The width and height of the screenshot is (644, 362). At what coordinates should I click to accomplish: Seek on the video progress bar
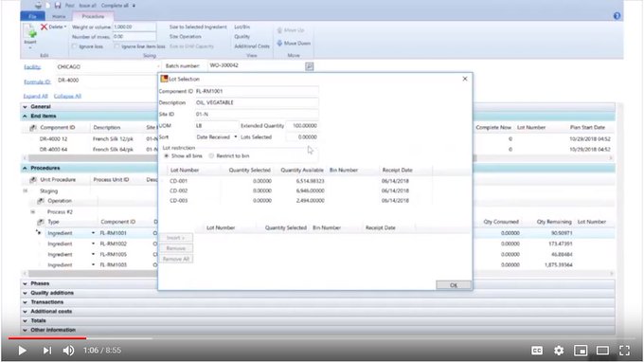pyautogui.click(x=322, y=338)
